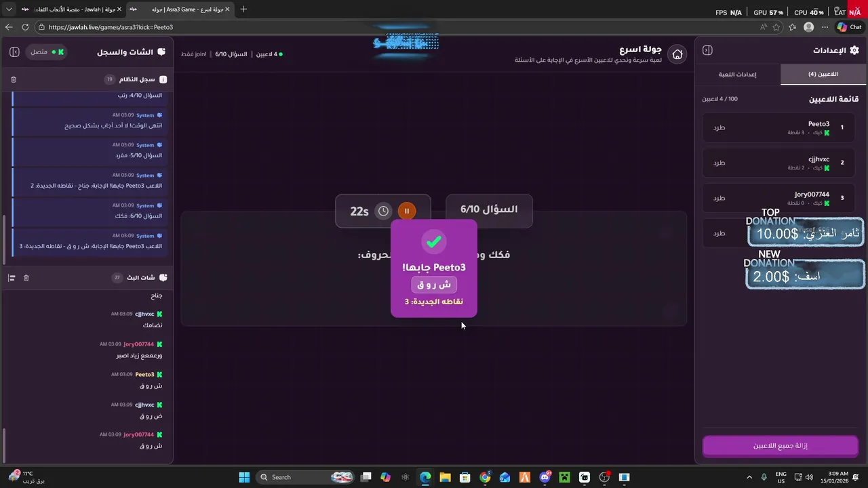This screenshot has width=868, height=488.
Task: Click the settings gear icon in الإعدادات header
Action: pyautogui.click(x=854, y=50)
